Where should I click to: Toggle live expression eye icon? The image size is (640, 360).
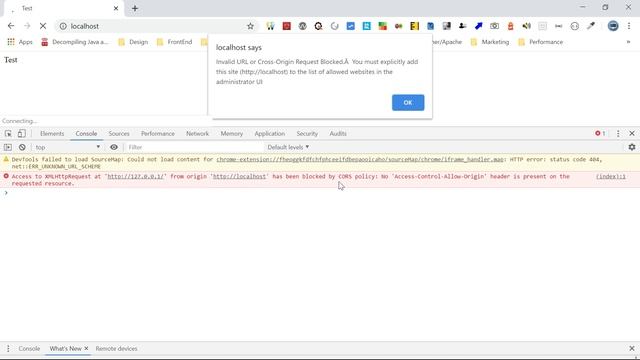pyautogui.click(x=114, y=147)
